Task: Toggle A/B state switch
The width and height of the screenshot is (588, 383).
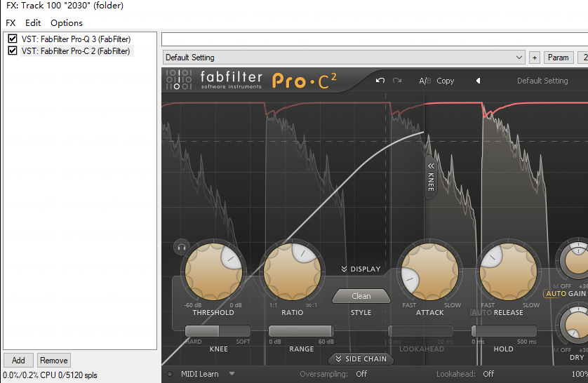Action: click(425, 81)
